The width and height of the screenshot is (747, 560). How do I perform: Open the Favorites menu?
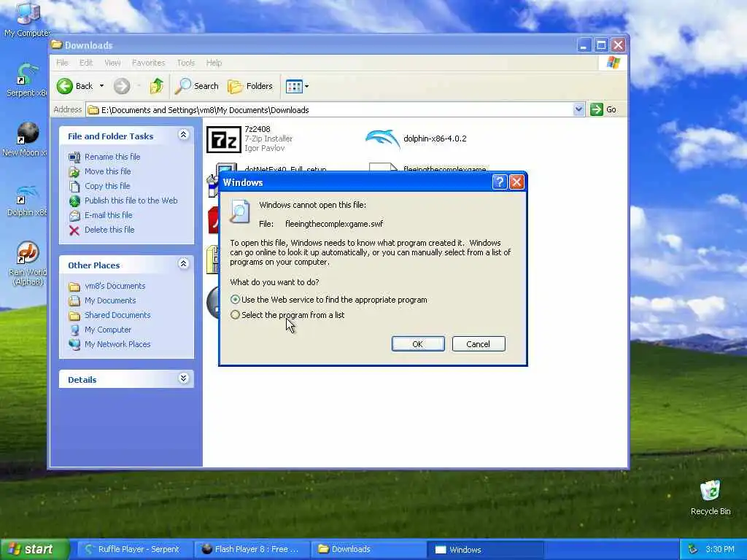click(x=149, y=63)
